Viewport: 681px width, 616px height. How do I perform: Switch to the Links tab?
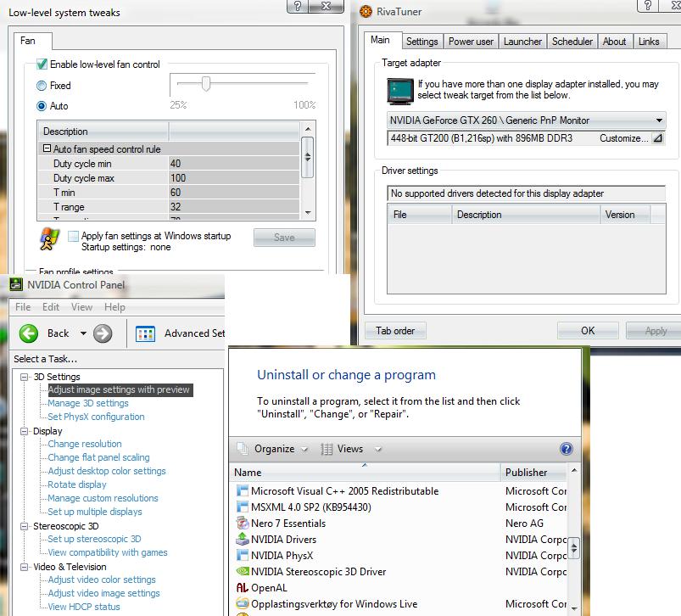[649, 42]
